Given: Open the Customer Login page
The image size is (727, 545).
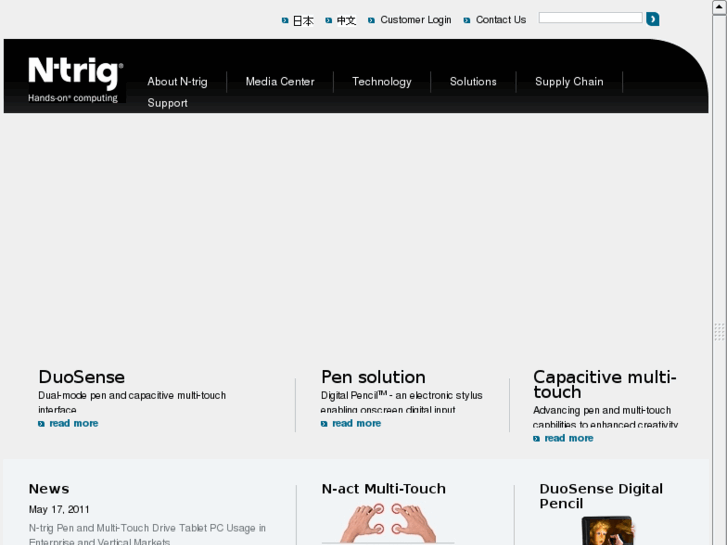Looking at the screenshot, I should (416, 20).
